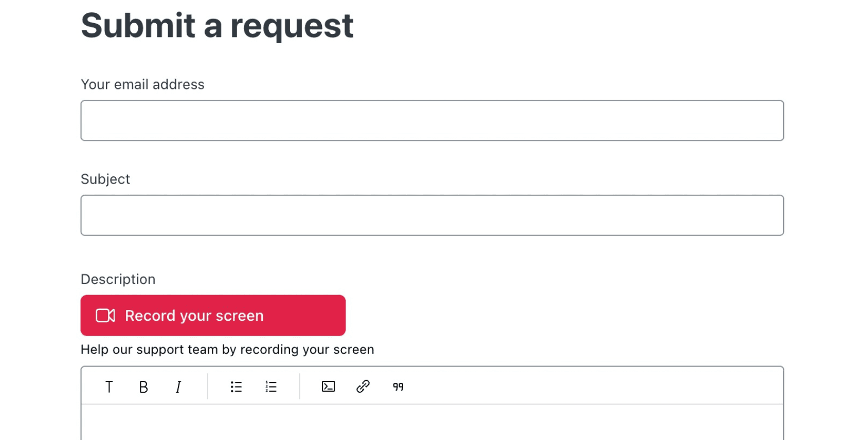Click the Subject label text
This screenshot has height=440, width=868.
click(x=105, y=179)
